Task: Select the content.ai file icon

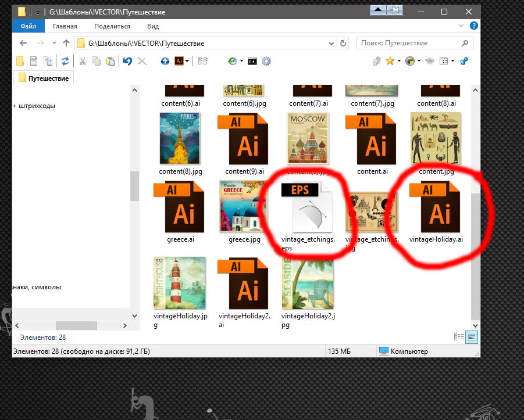Action: click(x=371, y=139)
